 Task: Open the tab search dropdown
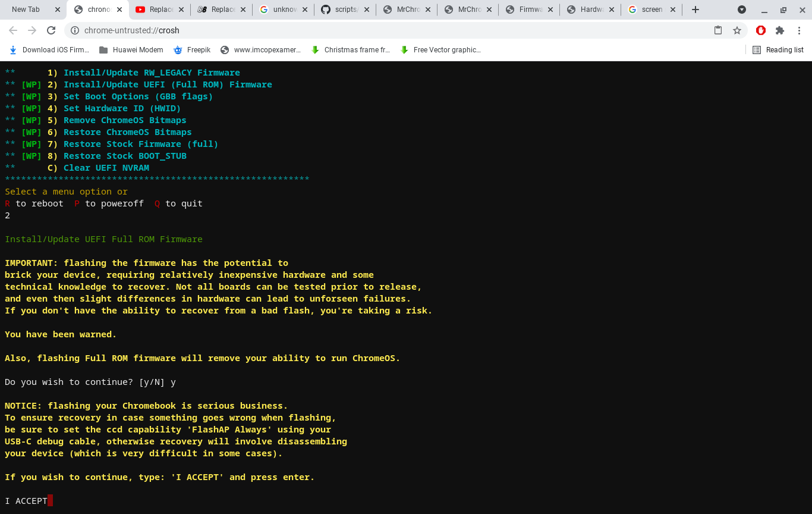click(x=742, y=10)
